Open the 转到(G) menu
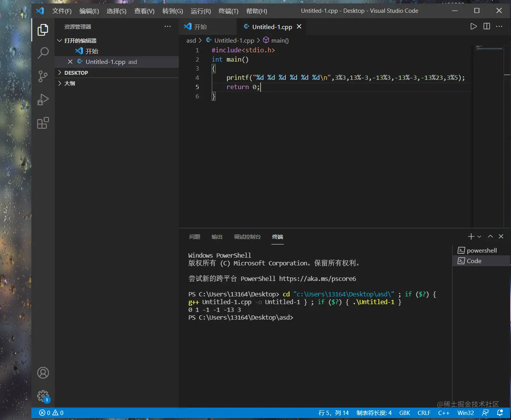This screenshot has width=511, height=420. pyautogui.click(x=173, y=11)
